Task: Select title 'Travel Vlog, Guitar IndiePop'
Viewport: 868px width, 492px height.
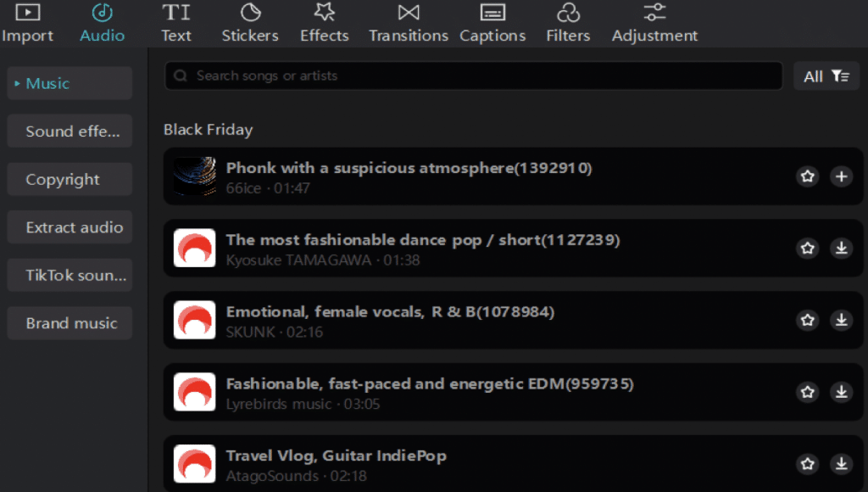Action: click(x=336, y=456)
